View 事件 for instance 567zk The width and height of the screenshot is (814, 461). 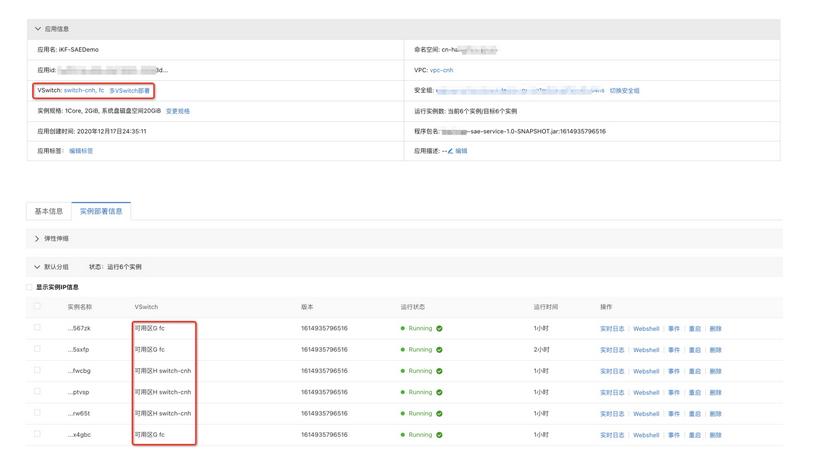tap(674, 329)
